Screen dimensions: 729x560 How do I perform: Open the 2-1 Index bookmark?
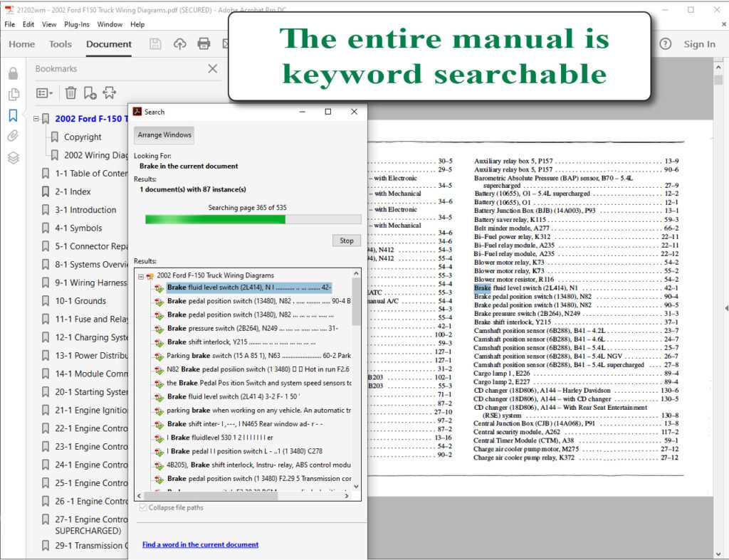[x=73, y=191]
